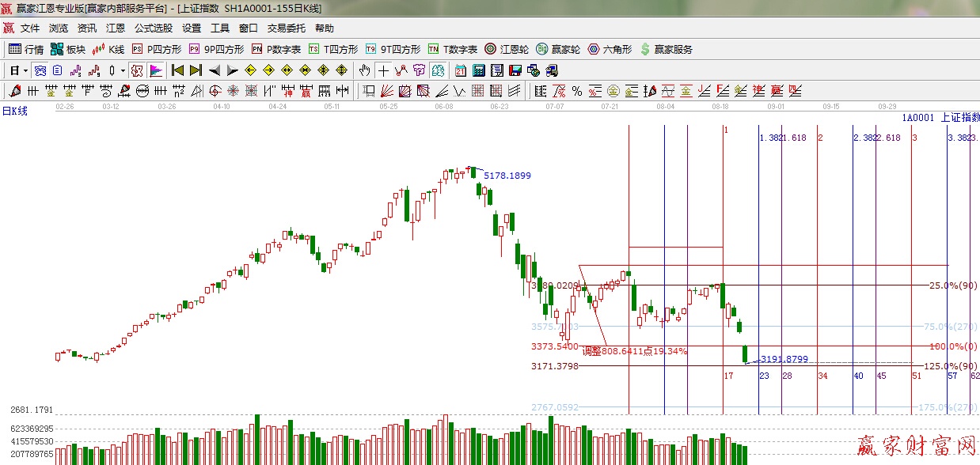Open the 六角形 hexagon chart tool
Viewport: 980px width, 465px height.
click(610, 49)
